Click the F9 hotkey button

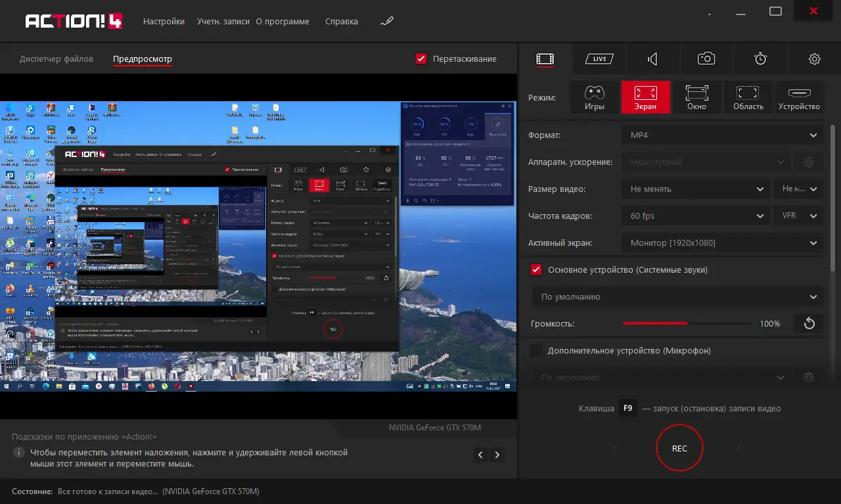coord(628,409)
